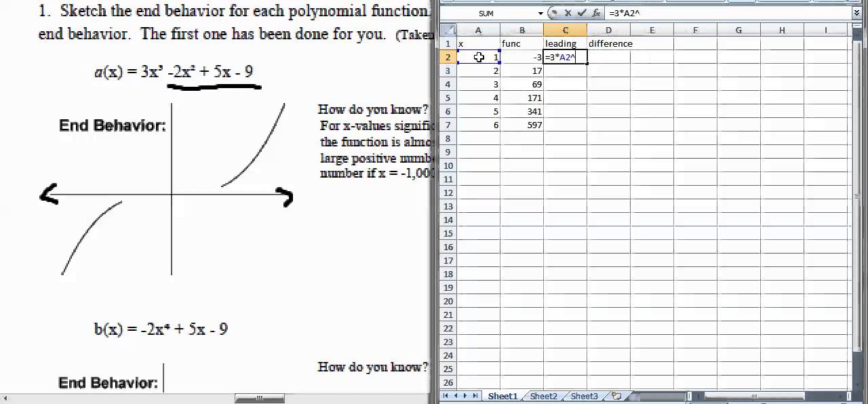Click cell B3 with value 17
This screenshot has height=404, width=868.
pos(521,70)
